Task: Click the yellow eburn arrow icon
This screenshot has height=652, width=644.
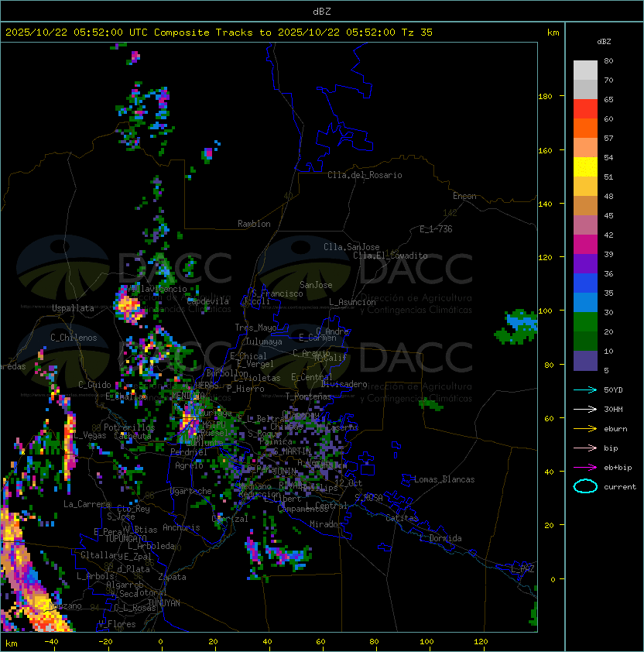Action: pyautogui.click(x=585, y=429)
